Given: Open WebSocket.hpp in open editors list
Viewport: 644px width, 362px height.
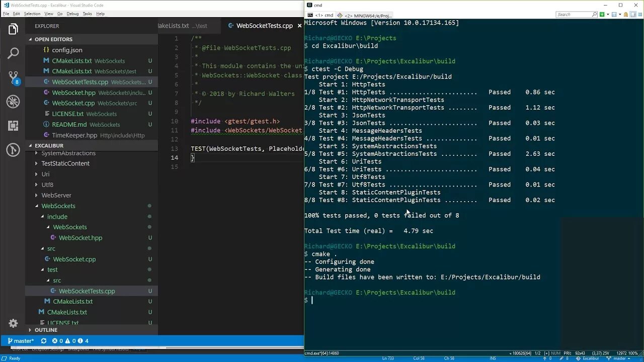Looking at the screenshot, I should click(x=92, y=93).
